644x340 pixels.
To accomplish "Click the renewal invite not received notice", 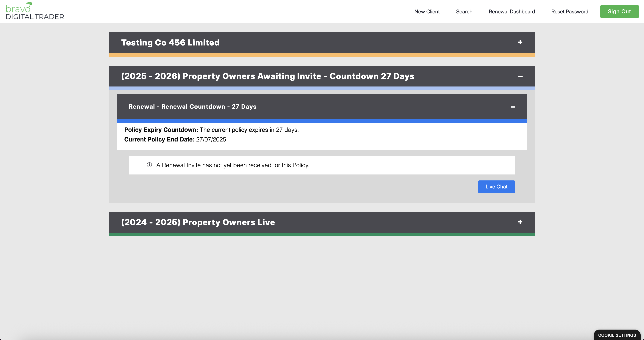I will click(232, 165).
